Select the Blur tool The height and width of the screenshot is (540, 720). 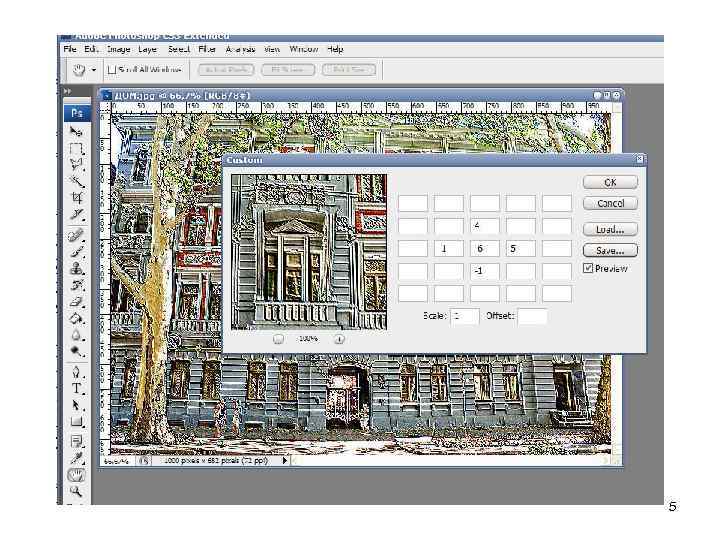[x=76, y=335]
